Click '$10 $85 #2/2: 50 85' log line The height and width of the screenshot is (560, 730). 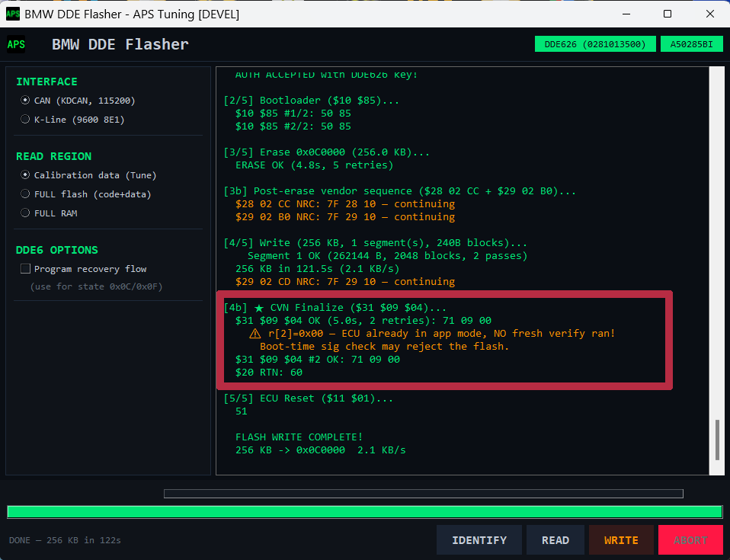[x=293, y=126]
